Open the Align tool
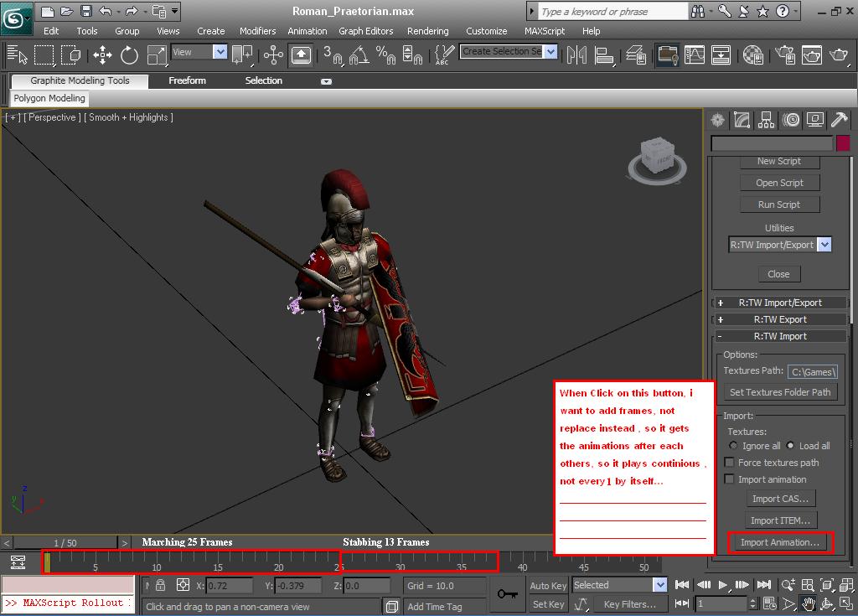This screenshot has height=616, width=858. pos(604,54)
